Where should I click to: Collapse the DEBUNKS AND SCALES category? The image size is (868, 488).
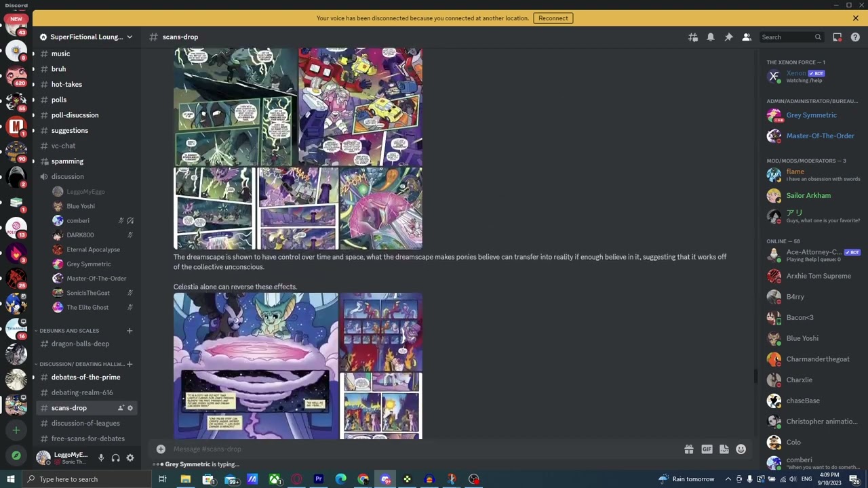69,331
